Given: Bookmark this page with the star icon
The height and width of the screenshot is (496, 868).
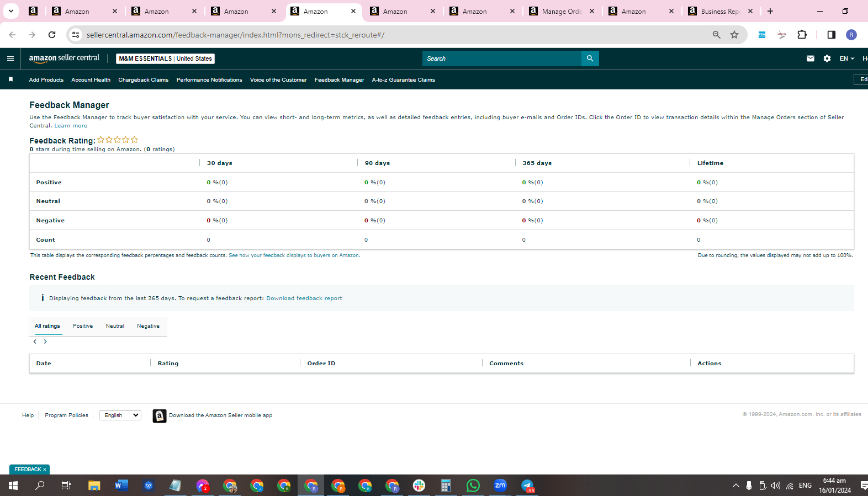Looking at the screenshot, I should pos(734,35).
